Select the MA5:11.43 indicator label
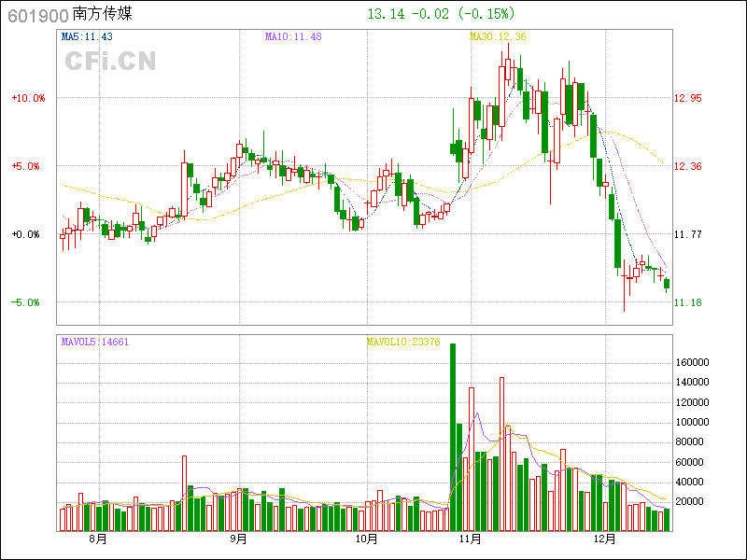The image size is (747, 560). tap(87, 36)
